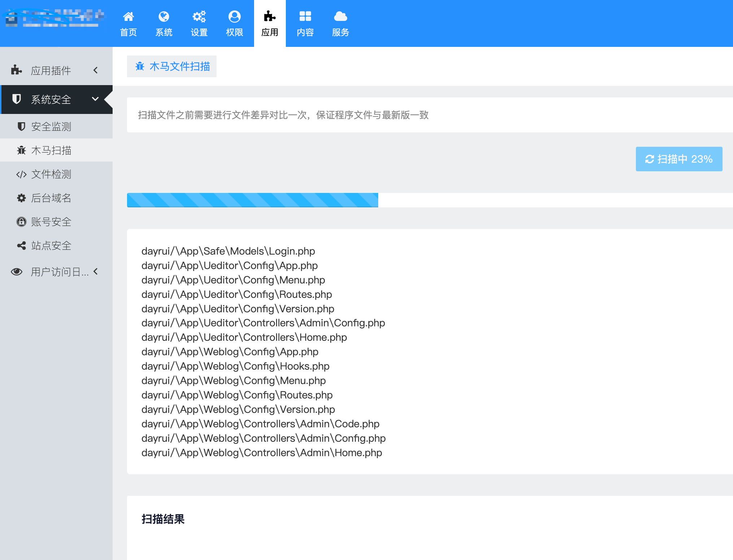Select Weblog\Config\Version.php line
Viewport: 733px width, 560px height.
pyautogui.click(x=238, y=409)
